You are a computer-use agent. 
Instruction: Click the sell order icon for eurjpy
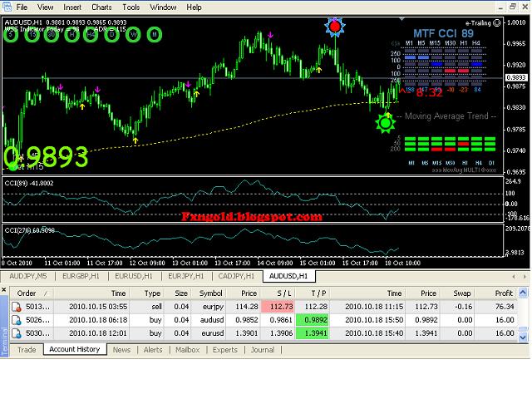point(17,307)
